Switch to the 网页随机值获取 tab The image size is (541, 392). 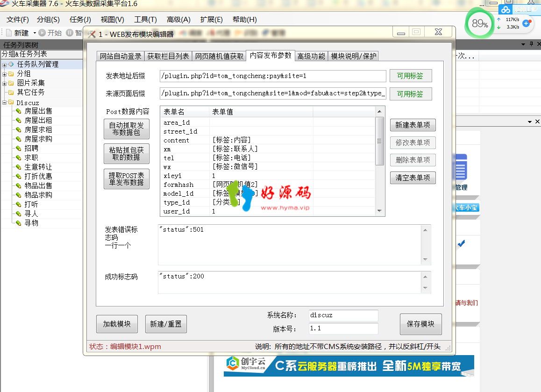point(219,56)
